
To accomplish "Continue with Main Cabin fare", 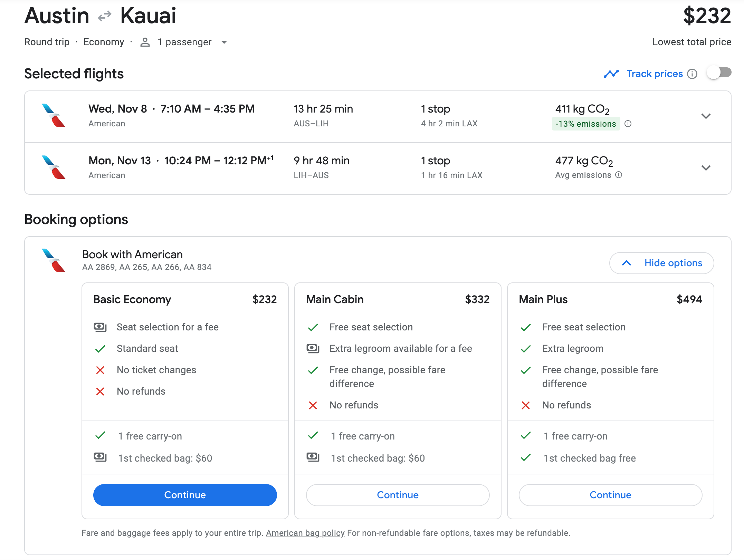I will 398,495.
